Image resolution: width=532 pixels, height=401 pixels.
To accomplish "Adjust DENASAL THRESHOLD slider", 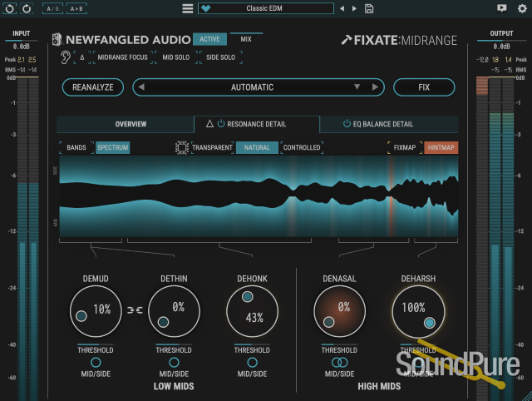I will pyautogui.click(x=339, y=344).
